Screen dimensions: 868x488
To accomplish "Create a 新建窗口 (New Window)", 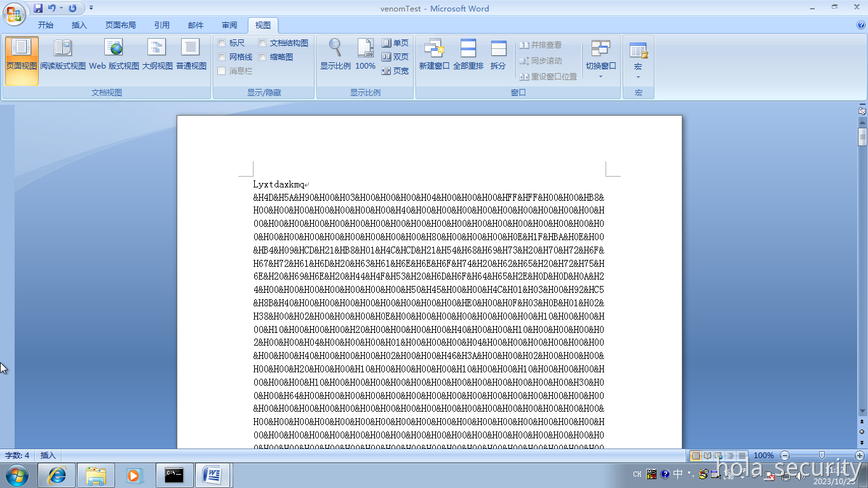I will (x=434, y=54).
